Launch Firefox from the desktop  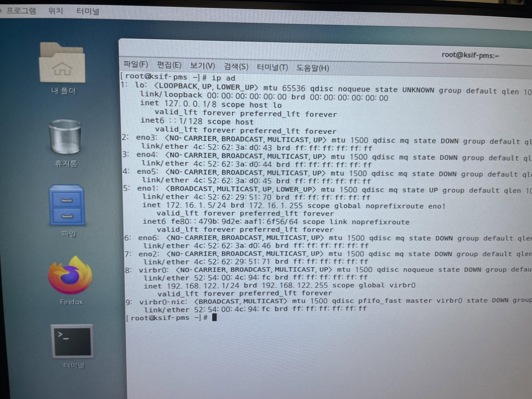coord(70,276)
